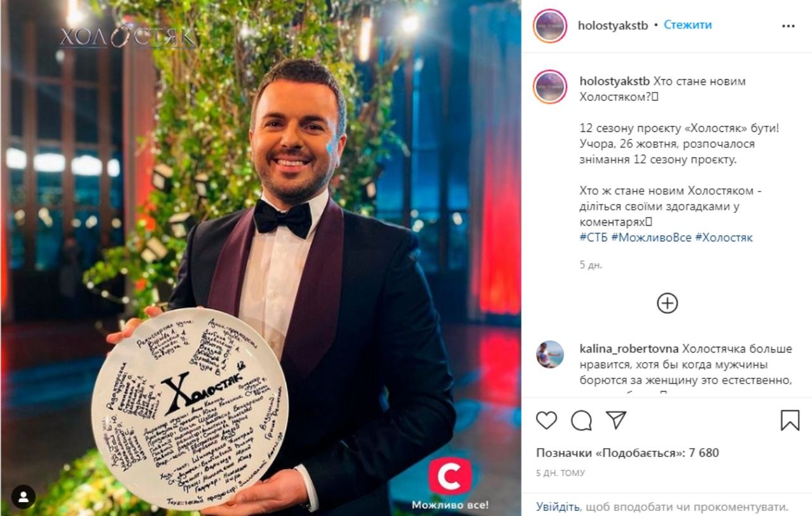Screen dimensions: 812x516
Task: Open holostyakstb avatar beside the caption
Action: click(550, 87)
